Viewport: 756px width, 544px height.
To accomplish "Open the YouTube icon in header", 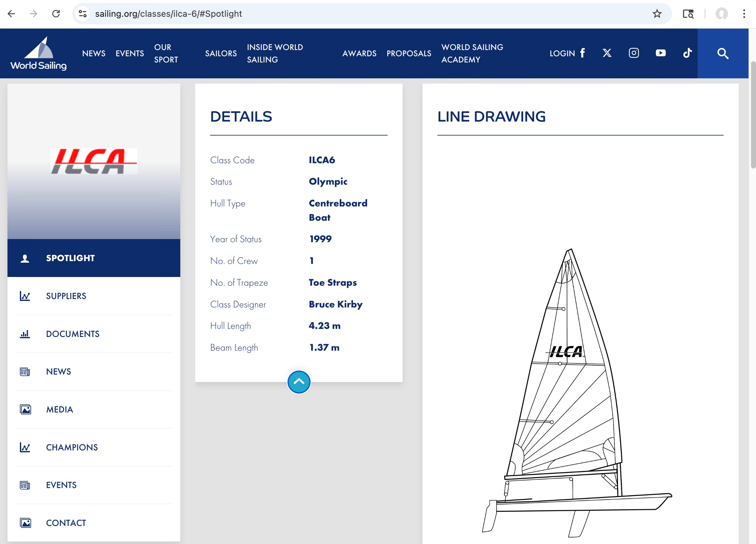I will pos(660,53).
